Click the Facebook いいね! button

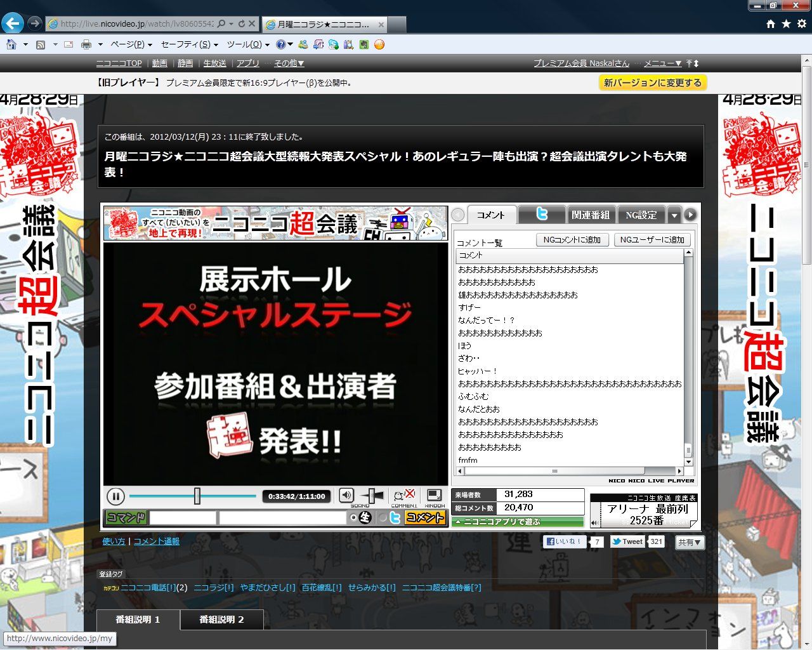(565, 541)
